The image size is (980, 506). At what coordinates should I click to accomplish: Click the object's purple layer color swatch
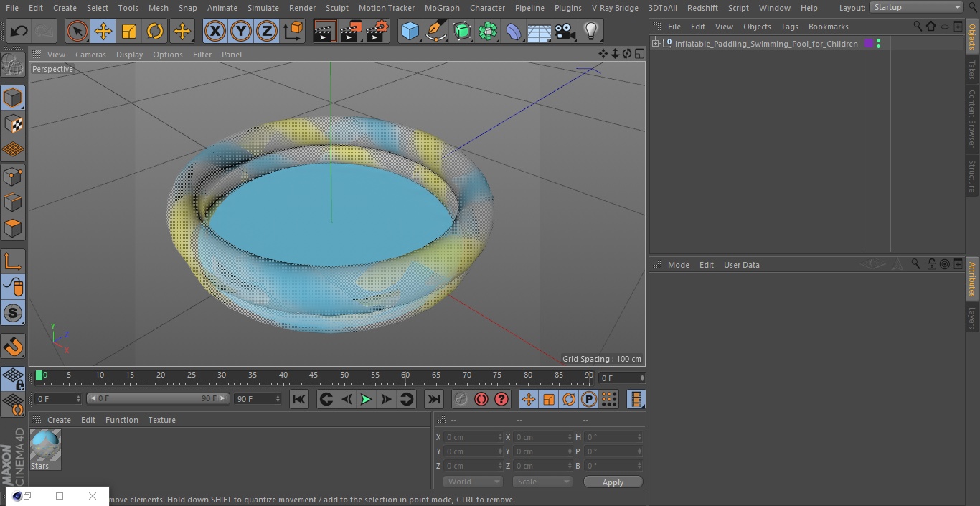click(869, 44)
